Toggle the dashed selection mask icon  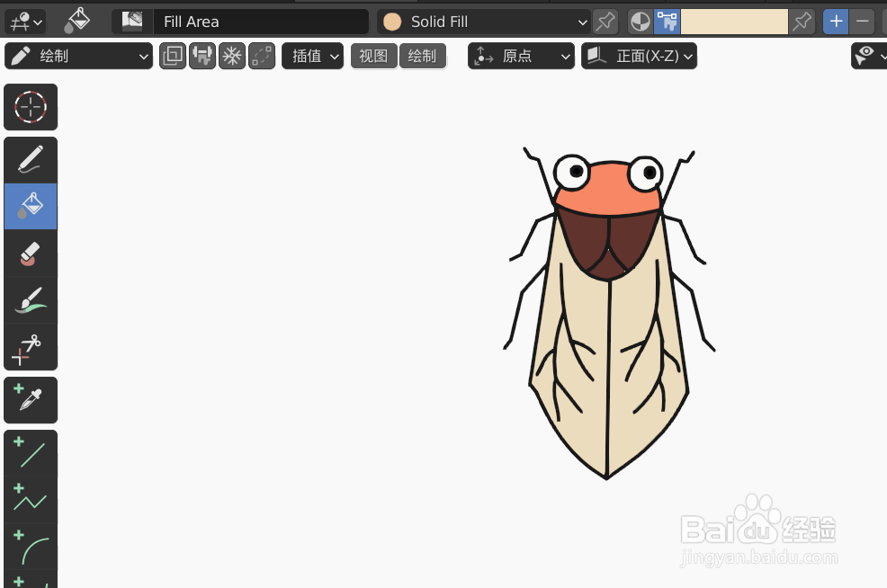click(x=262, y=56)
